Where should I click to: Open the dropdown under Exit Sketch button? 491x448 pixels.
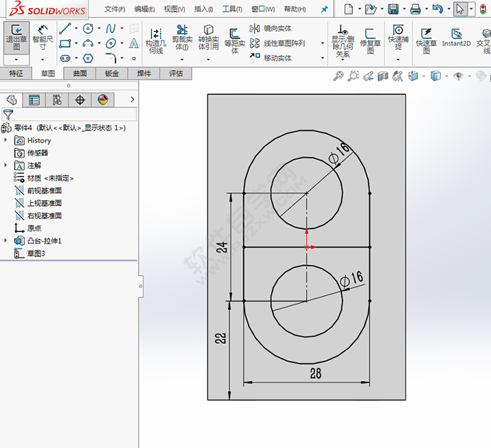point(16,60)
